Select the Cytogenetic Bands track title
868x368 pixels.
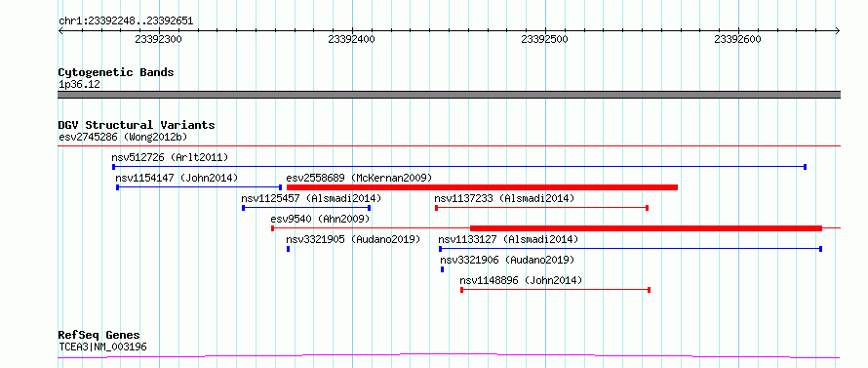116,72
